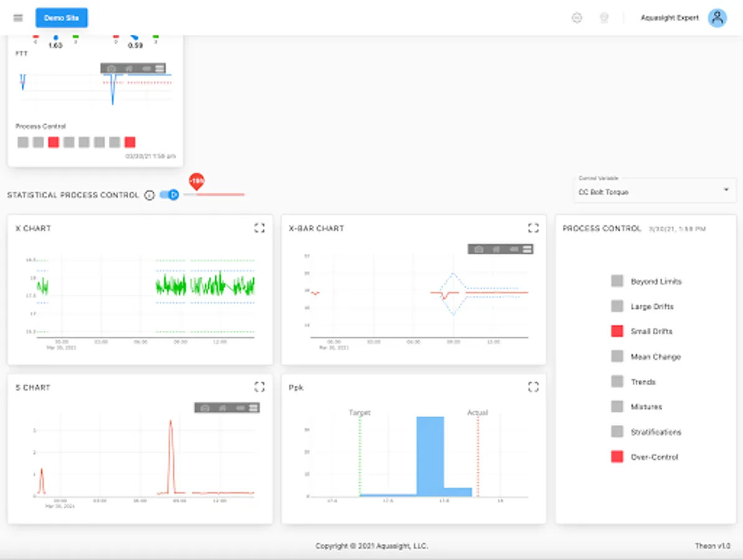This screenshot has height=560, width=743.
Task: Expand the X Chart to fullscreen
Action: (x=259, y=228)
